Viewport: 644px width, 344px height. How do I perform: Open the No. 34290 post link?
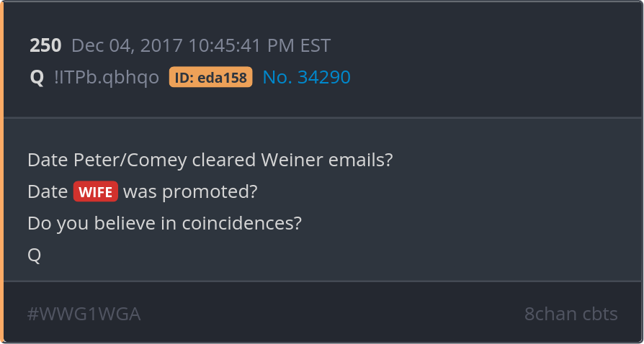[x=306, y=78]
